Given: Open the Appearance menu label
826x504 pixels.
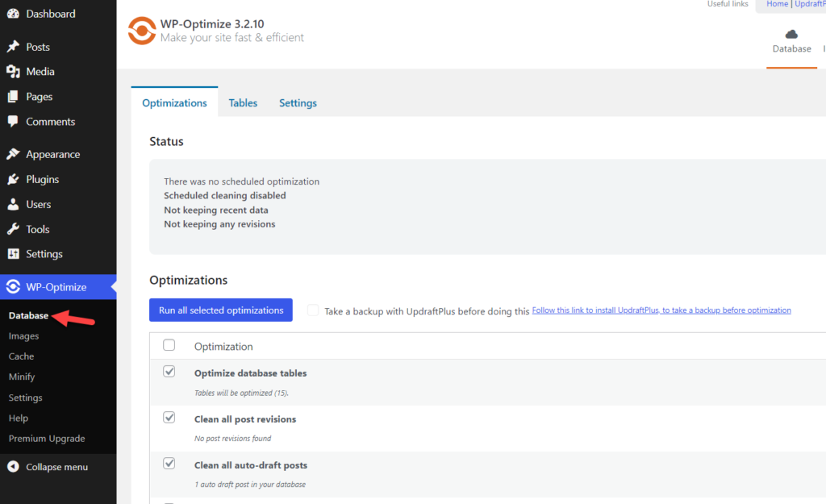Looking at the screenshot, I should [x=53, y=154].
